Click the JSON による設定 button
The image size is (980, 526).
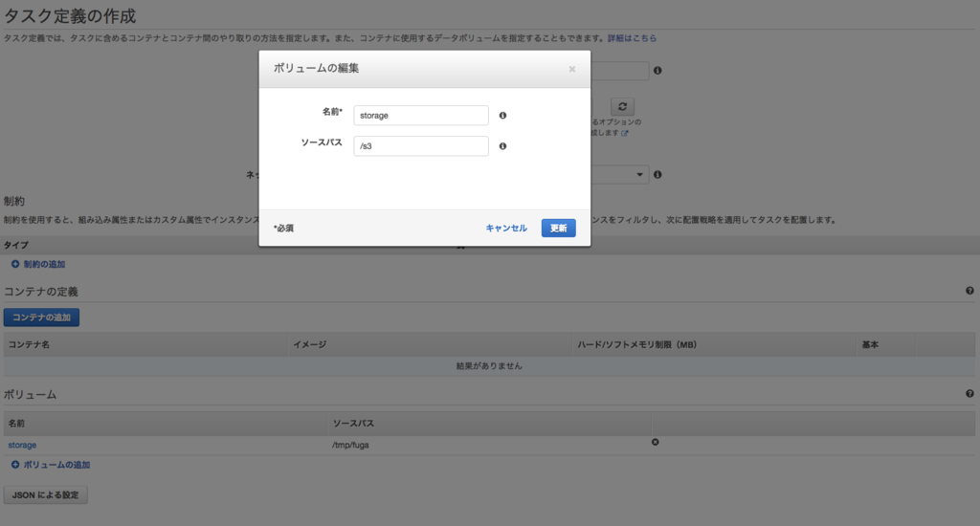tap(46, 495)
